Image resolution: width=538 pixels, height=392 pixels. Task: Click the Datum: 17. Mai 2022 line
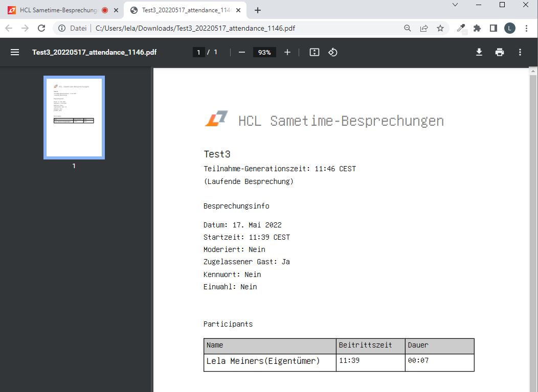click(242, 225)
